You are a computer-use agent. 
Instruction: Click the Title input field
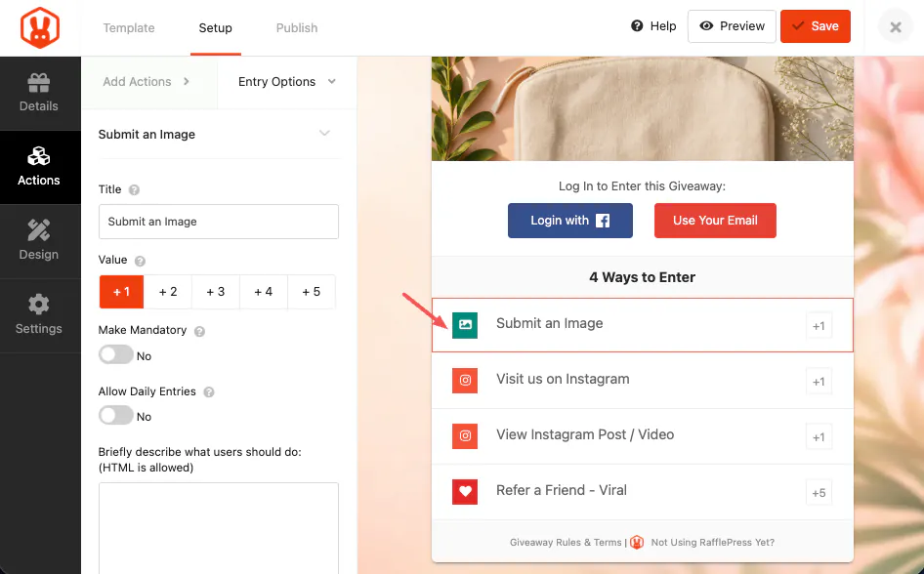[x=219, y=222]
